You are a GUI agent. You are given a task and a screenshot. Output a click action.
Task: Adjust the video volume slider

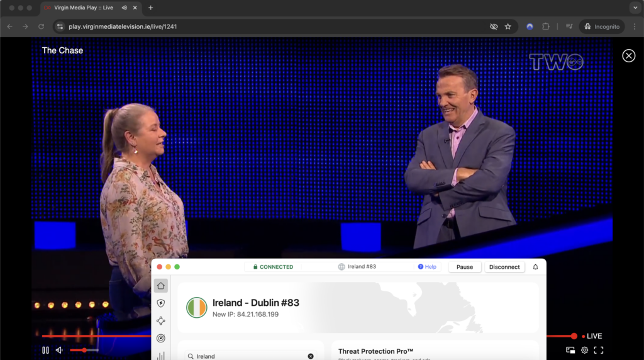pos(84,350)
